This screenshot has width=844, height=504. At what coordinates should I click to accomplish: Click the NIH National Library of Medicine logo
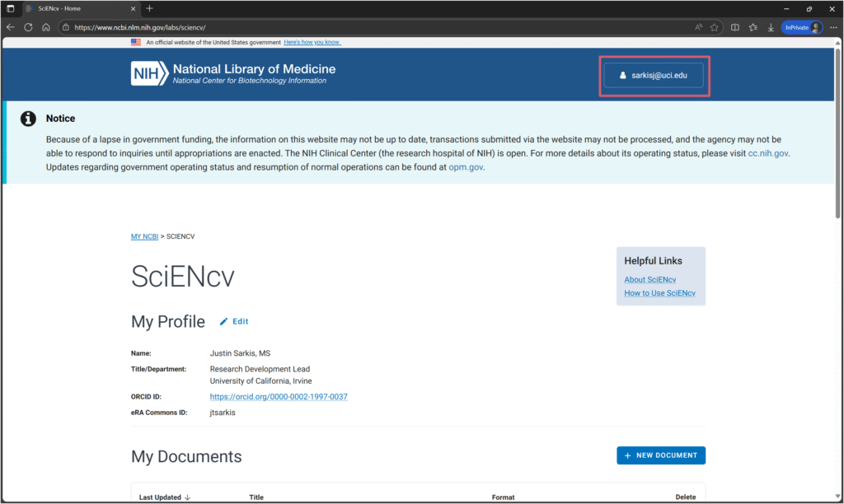[x=233, y=73]
